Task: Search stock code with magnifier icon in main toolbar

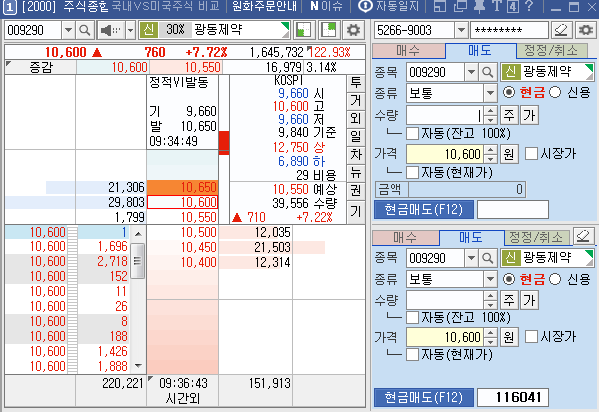Action: coord(85,30)
